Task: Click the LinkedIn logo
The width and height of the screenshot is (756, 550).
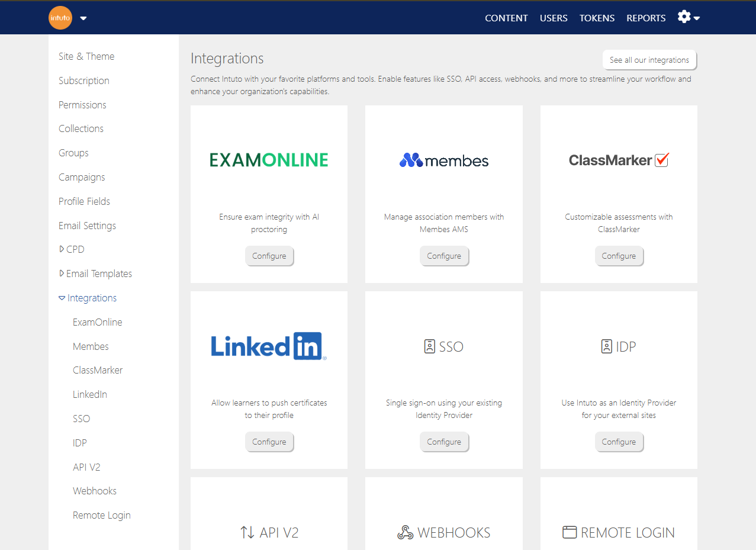Action: (269, 346)
